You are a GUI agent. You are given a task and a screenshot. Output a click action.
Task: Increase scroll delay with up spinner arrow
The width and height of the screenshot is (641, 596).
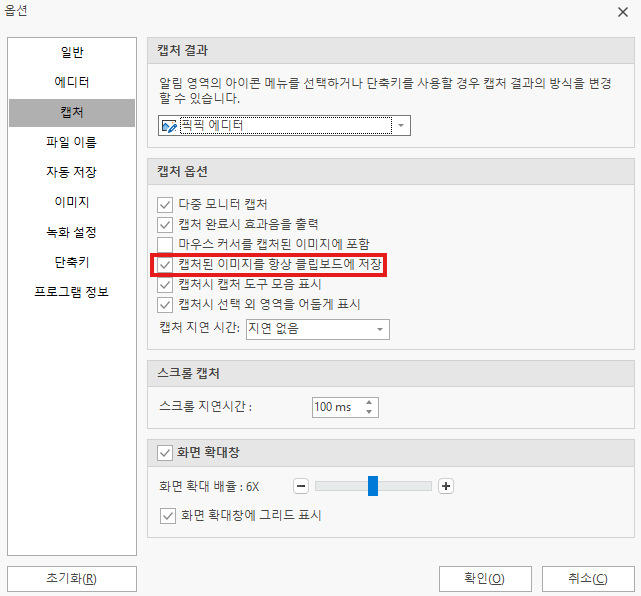[x=369, y=402]
